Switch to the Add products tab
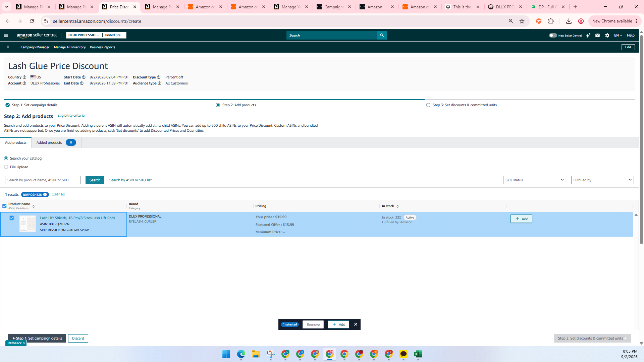The image size is (644, 362). pos(16,142)
